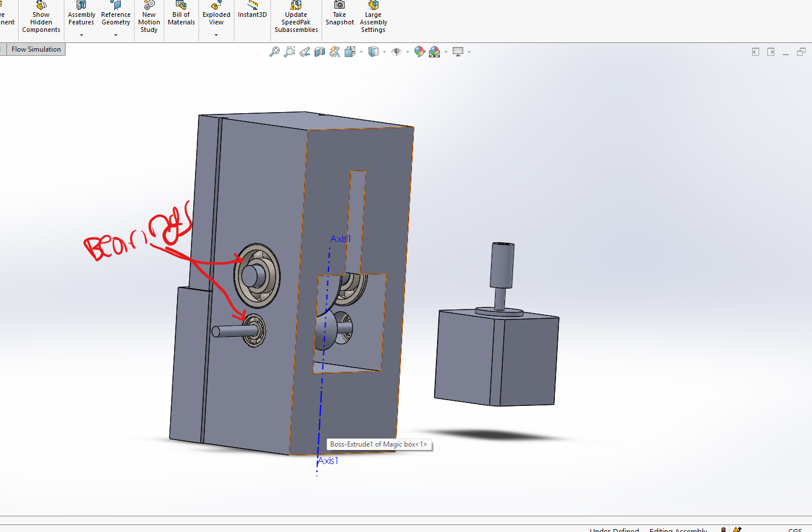Image resolution: width=812 pixels, height=532 pixels.
Task: Activate the Exploded View tool
Action: coord(216,14)
